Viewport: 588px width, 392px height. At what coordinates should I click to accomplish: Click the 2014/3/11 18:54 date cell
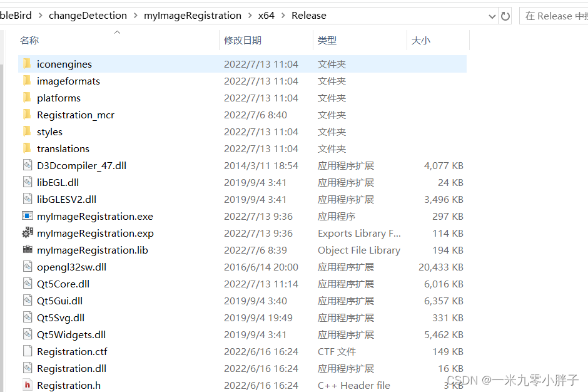261,165
